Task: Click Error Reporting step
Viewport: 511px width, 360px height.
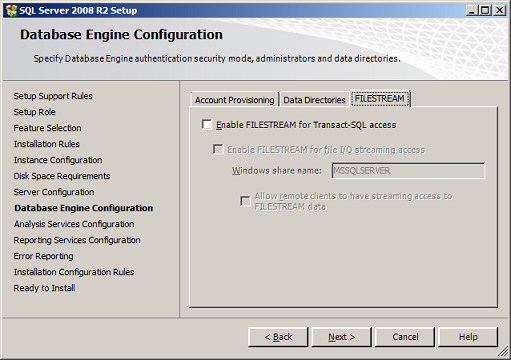Action: (43, 256)
